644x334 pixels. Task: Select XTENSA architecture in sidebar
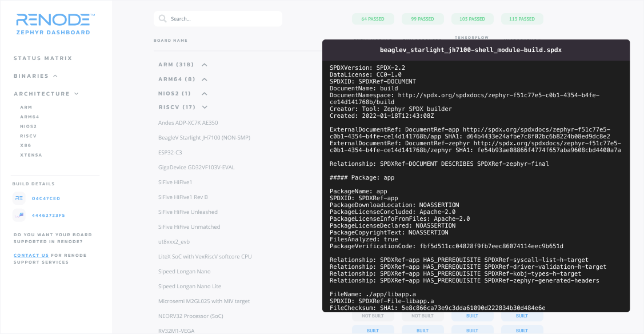31,156
